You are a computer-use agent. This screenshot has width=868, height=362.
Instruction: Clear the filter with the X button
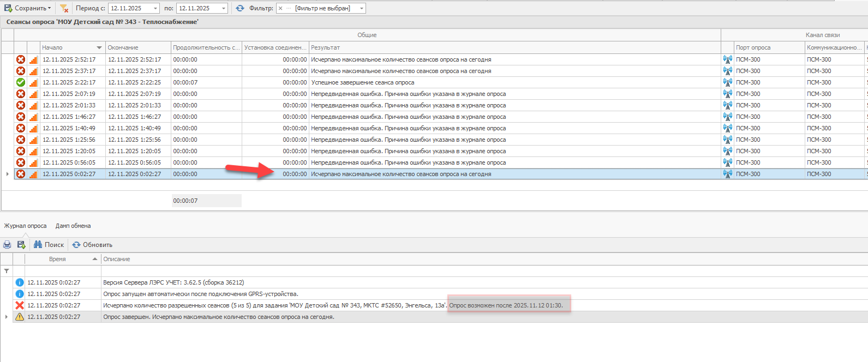(280, 8)
